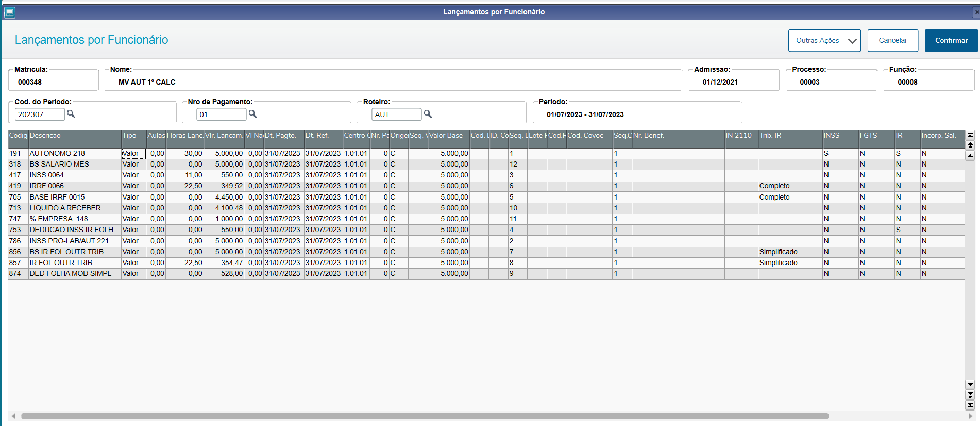
Task: Click into the Roteiro input field
Action: click(x=397, y=114)
